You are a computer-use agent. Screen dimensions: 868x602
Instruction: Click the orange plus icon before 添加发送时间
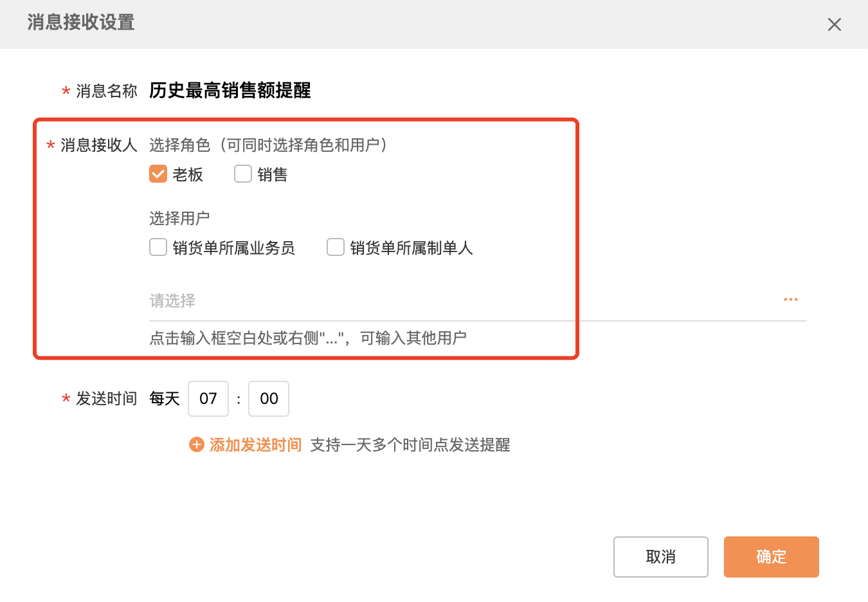pos(196,444)
